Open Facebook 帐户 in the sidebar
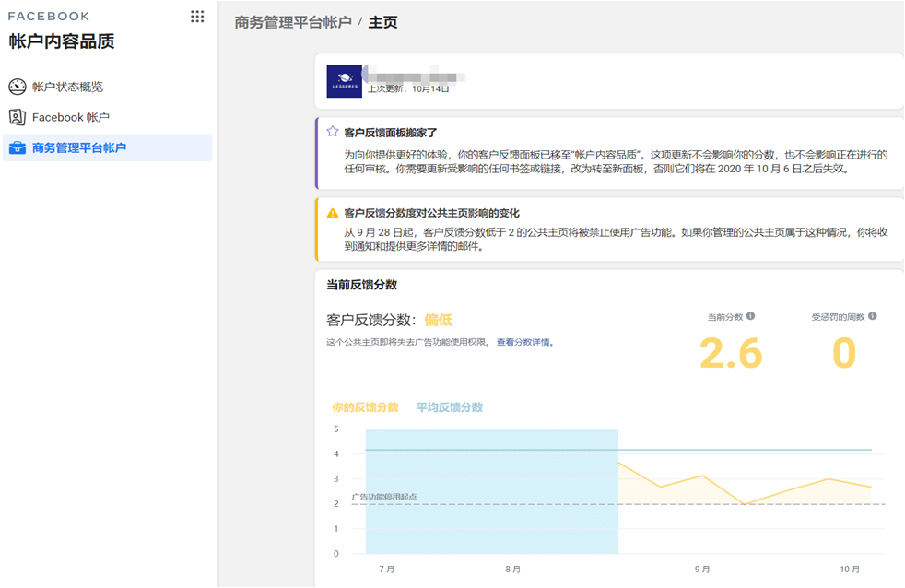 (x=107, y=117)
